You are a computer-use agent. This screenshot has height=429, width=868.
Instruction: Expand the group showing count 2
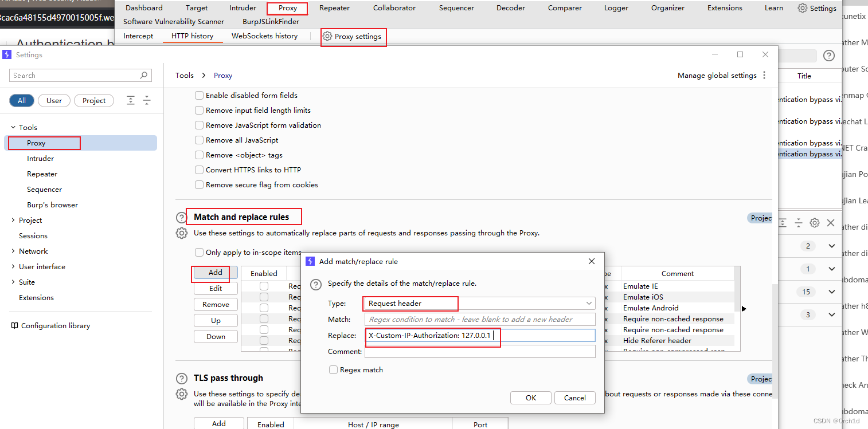click(x=831, y=246)
